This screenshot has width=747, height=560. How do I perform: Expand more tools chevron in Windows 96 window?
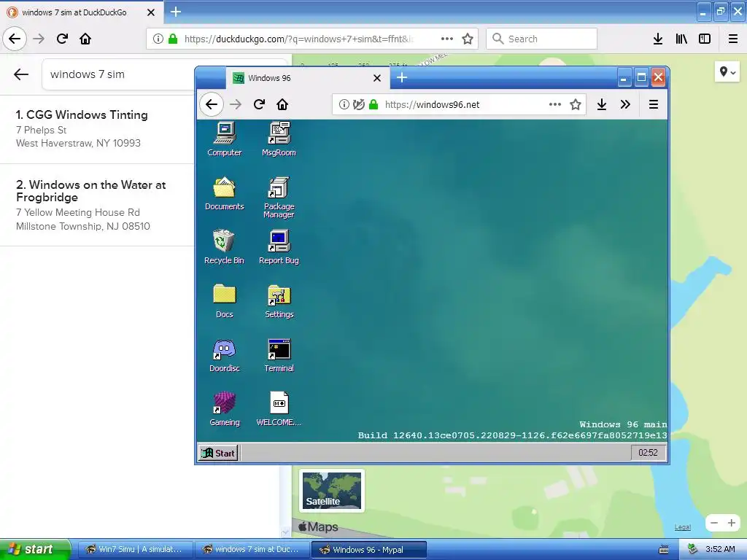click(625, 104)
